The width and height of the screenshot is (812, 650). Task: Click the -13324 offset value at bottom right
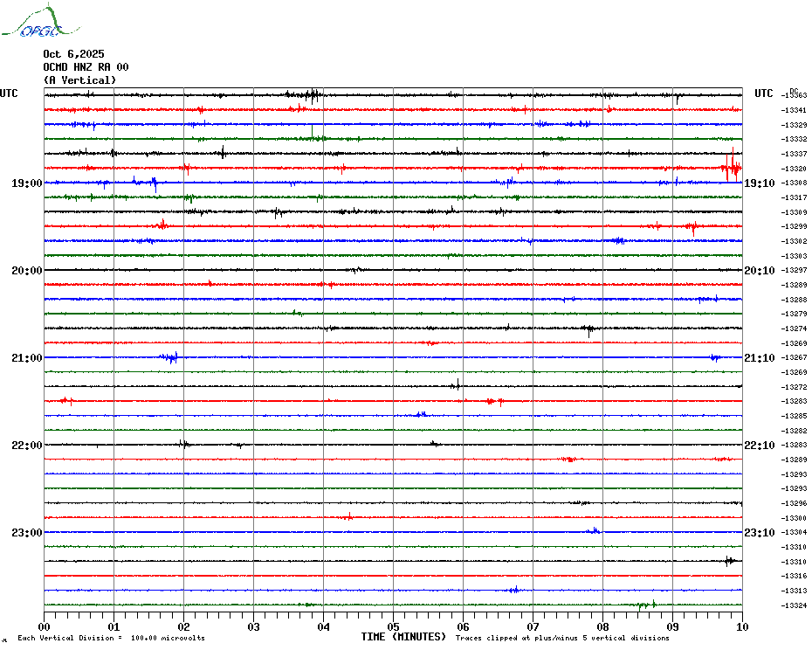(795, 605)
